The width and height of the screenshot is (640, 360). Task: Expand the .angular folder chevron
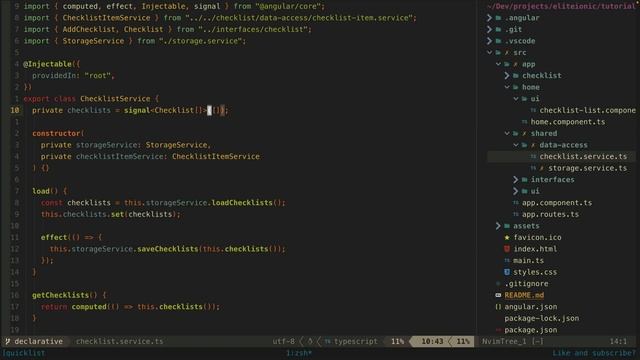click(x=489, y=18)
